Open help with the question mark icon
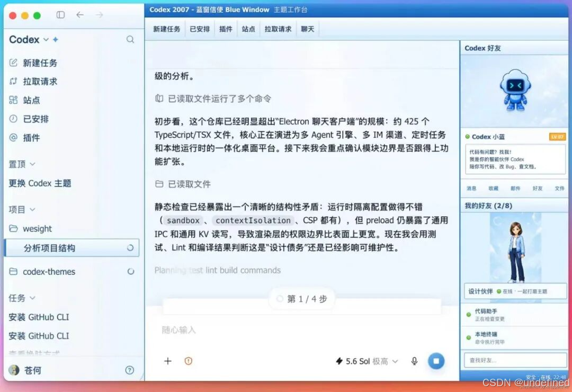This screenshot has height=392, width=572. point(130,370)
